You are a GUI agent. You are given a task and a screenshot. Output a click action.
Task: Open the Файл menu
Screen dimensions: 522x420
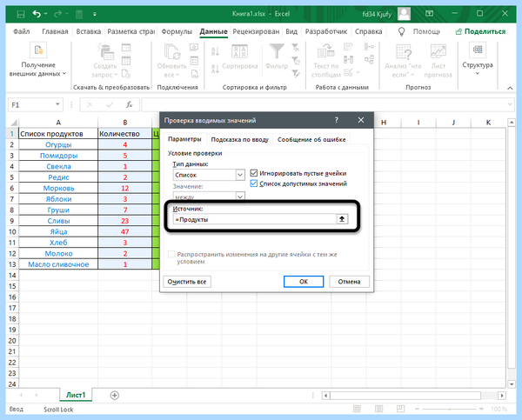point(21,31)
